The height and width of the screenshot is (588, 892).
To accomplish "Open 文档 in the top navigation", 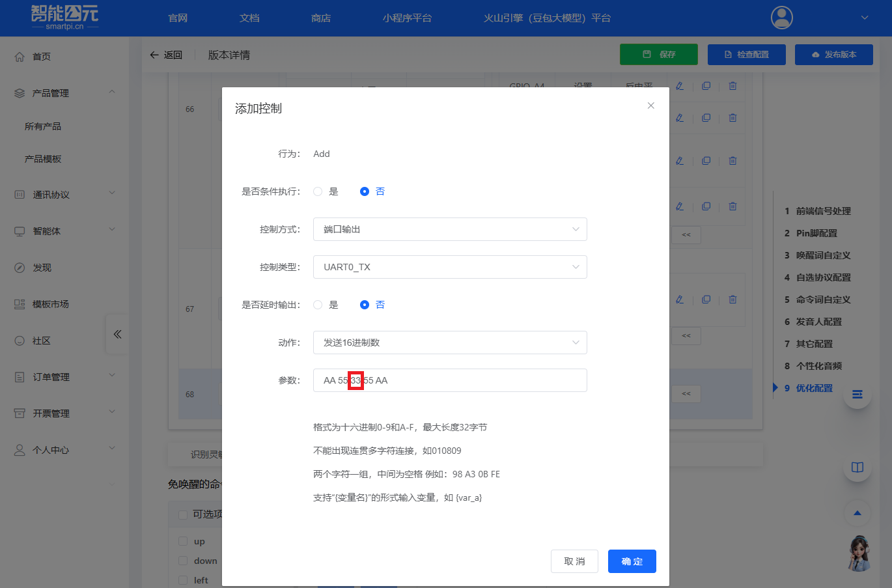I will [249, 18].
